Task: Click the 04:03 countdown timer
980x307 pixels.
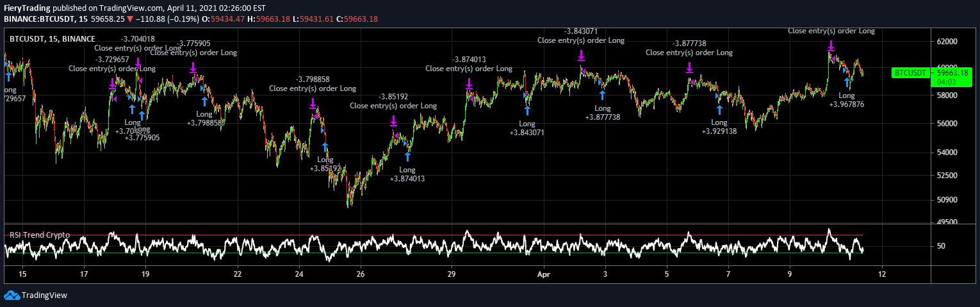Action: coord(946,82)
